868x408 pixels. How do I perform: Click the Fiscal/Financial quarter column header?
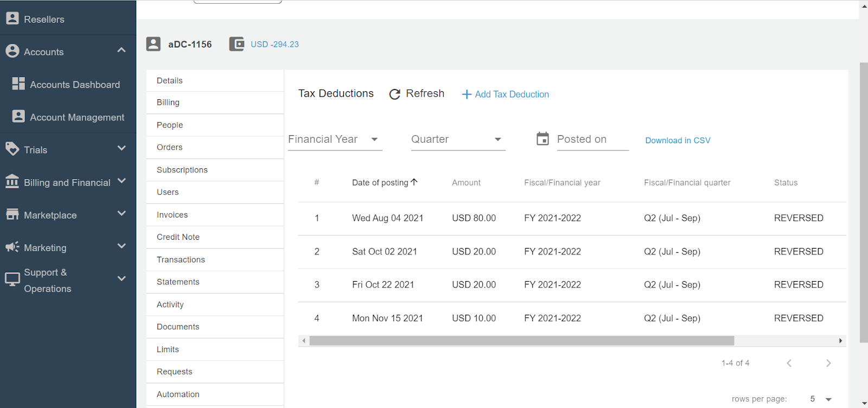click(x=687, y=183)
